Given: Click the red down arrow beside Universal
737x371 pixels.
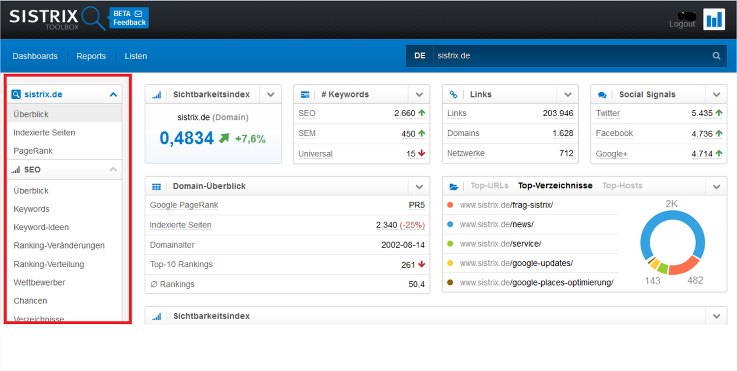Looking at the screenshot, I should pyautogui.click(x=421, y=153).
